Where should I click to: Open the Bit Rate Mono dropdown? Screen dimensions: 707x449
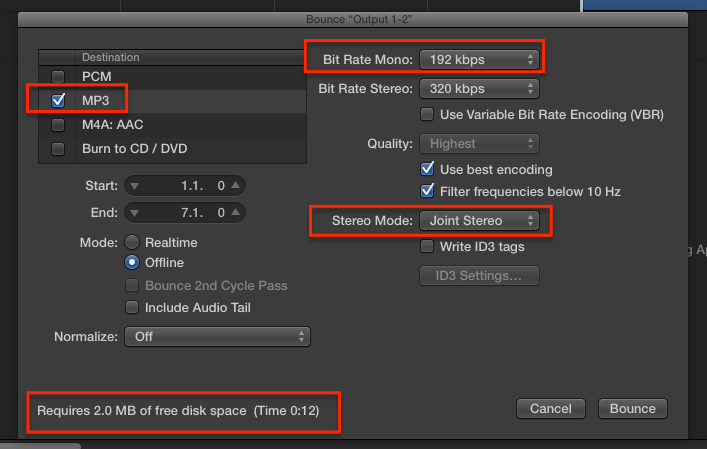(x=479, y=59)
